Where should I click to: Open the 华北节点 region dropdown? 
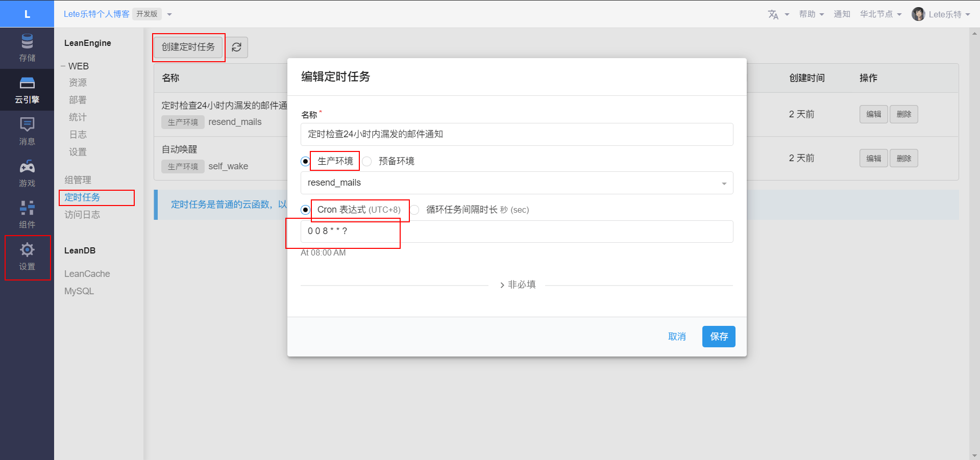(880, 14)
